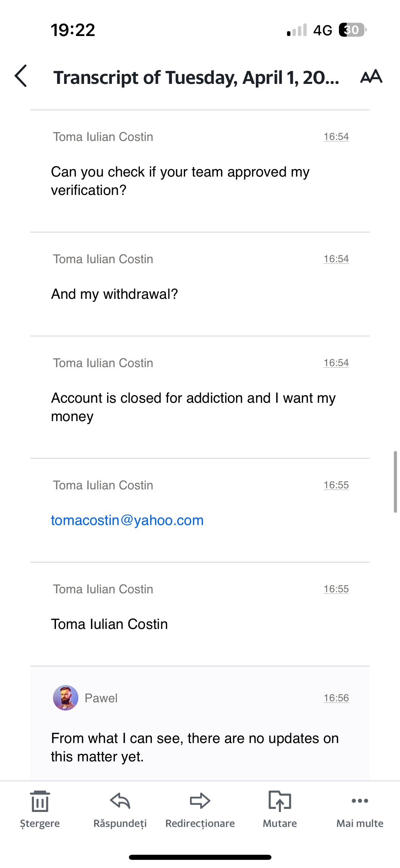The width and height of the screenshot is (400, 868).
Task: Click the vertical scrollbar indicator
Action: click(395, 482)
